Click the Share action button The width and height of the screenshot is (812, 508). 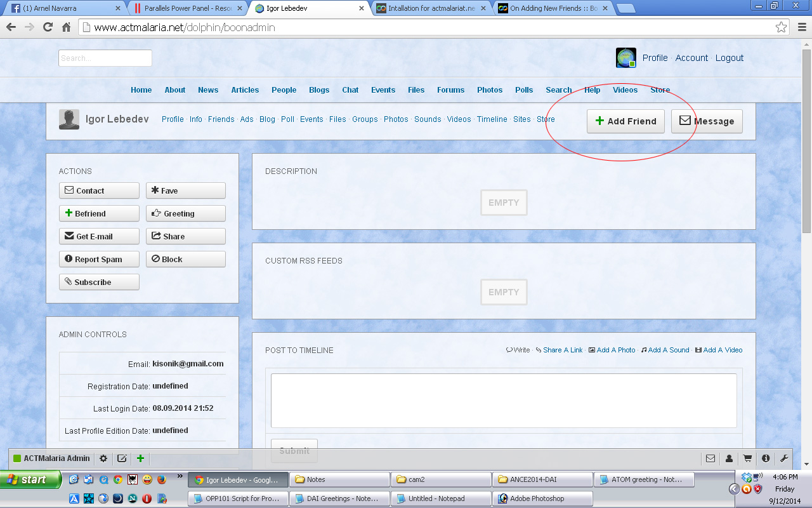tap(186, 236)
